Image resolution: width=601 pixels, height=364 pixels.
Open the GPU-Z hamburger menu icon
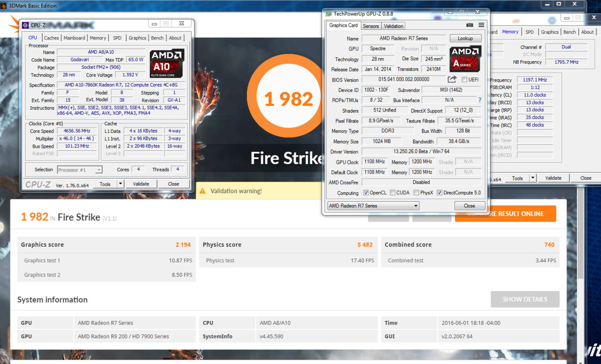point(481,25)
